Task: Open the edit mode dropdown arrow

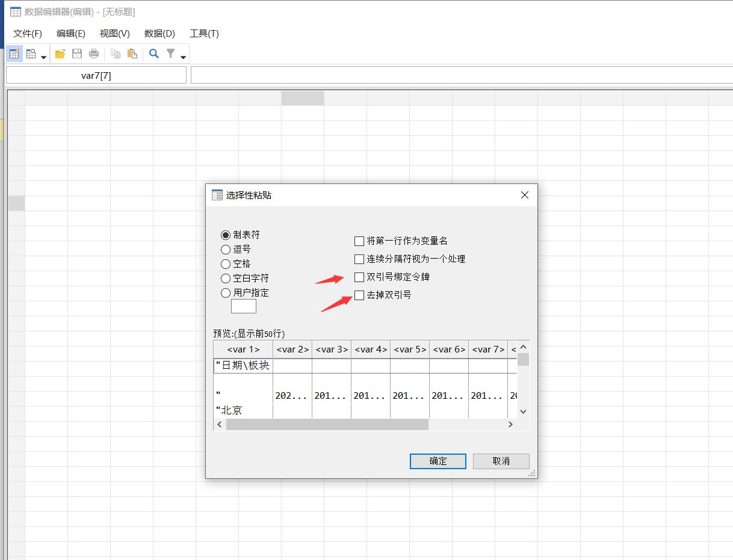Action: (43, 56)
